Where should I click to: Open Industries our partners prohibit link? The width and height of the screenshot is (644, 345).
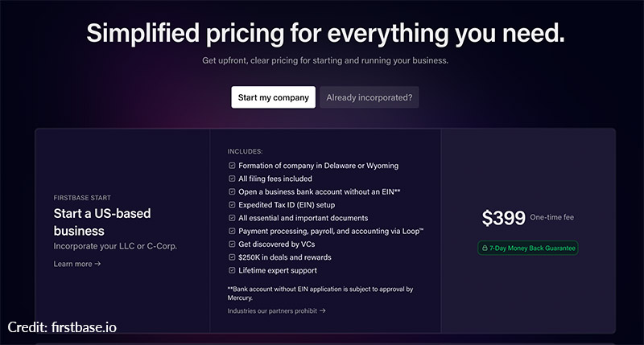coord(272,310)
